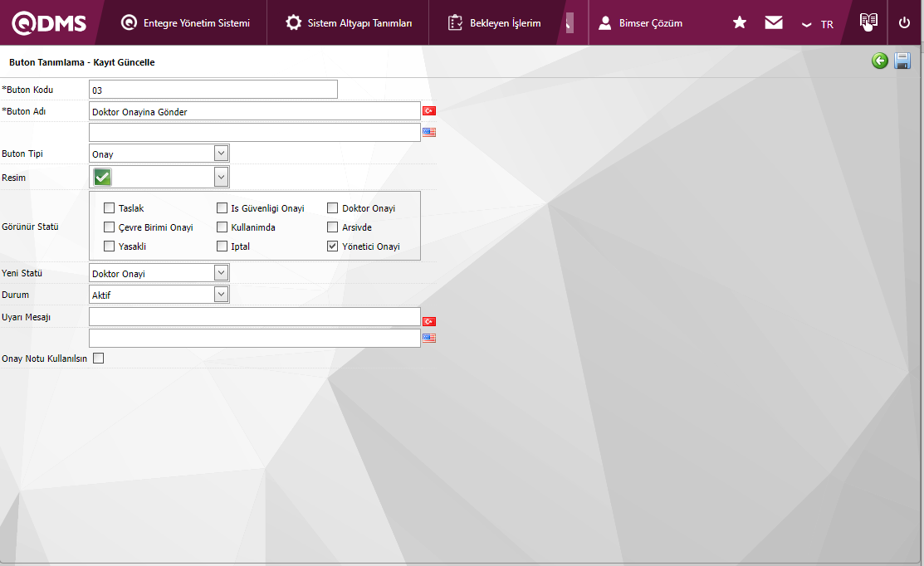Click the green back arrow icon
Screen dimensions: 924x566
point(880,61)
